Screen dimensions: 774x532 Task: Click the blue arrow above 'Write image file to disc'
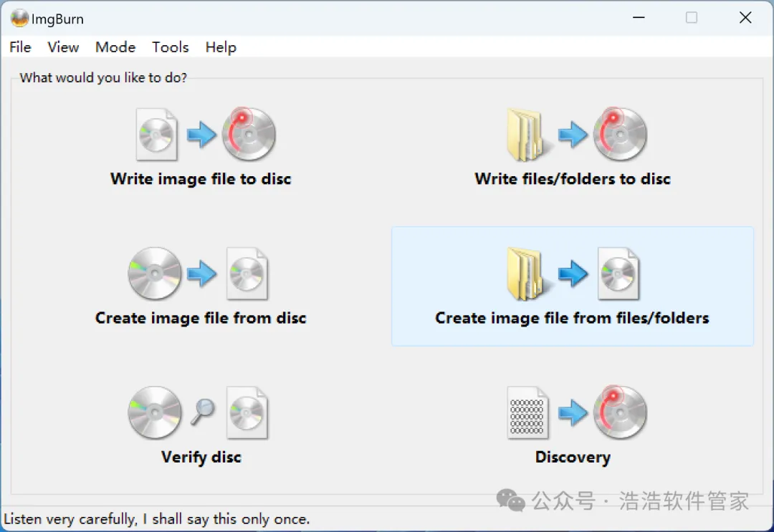tap(201, 135)
